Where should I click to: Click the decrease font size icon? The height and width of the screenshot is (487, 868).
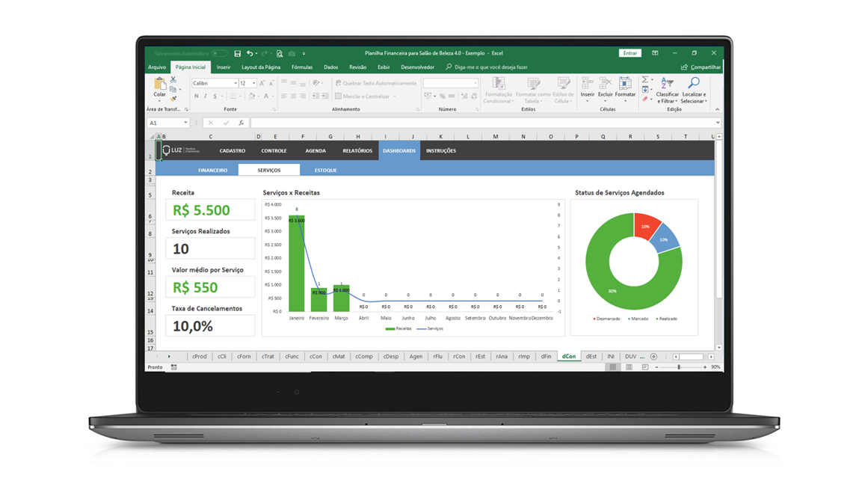pos(271,83)
